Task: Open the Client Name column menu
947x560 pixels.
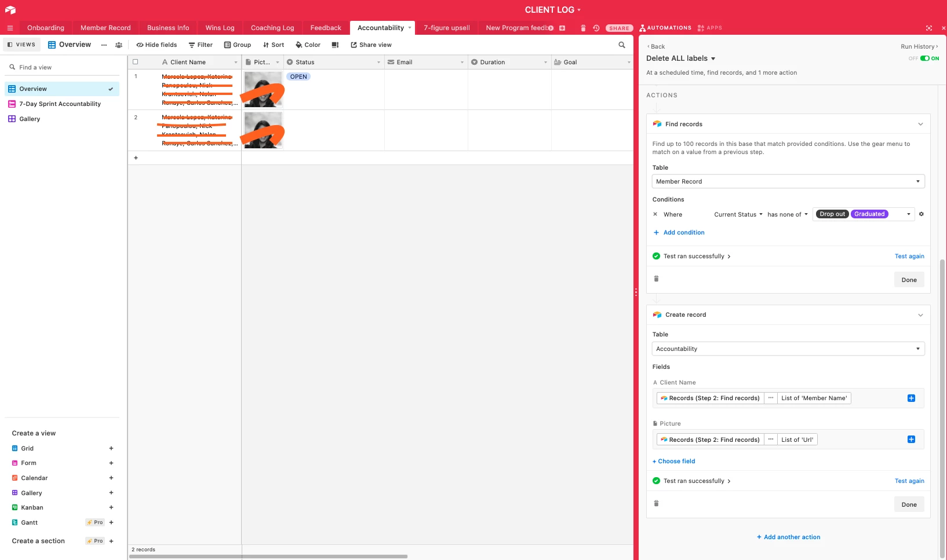Action: 236,62
